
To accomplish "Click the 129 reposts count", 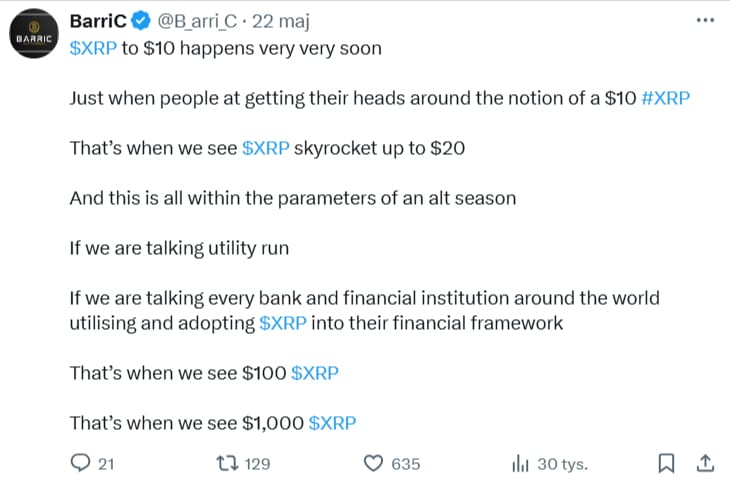I will coord(257,464).
